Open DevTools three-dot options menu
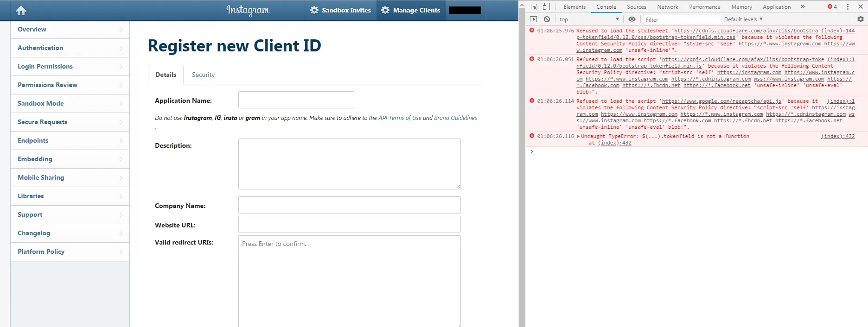Image resolution: width=868 pixels, height=327 pixels. [848, 6]
